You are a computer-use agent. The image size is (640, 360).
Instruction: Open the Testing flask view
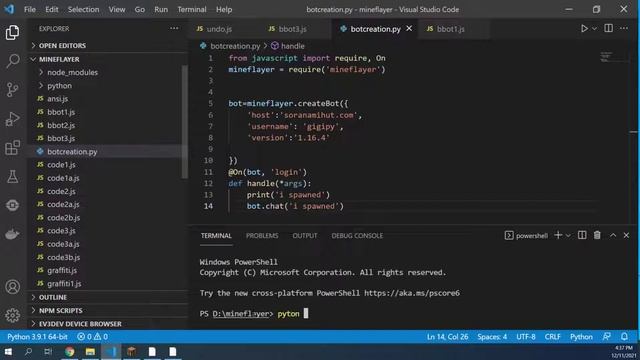tap(12, 176)
